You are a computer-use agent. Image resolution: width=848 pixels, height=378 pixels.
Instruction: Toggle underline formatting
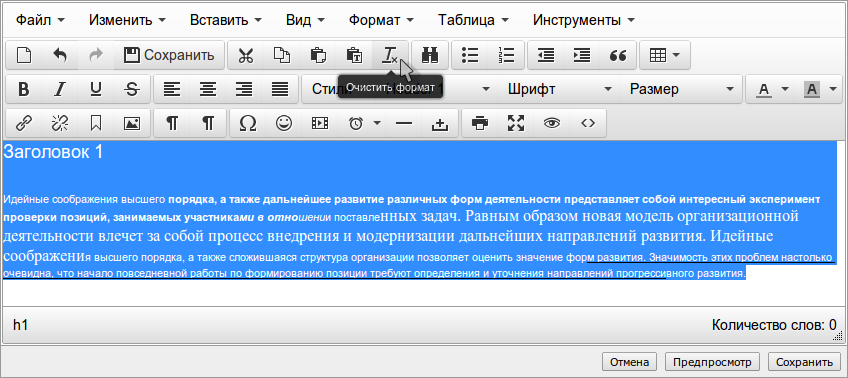coord(96,89)
